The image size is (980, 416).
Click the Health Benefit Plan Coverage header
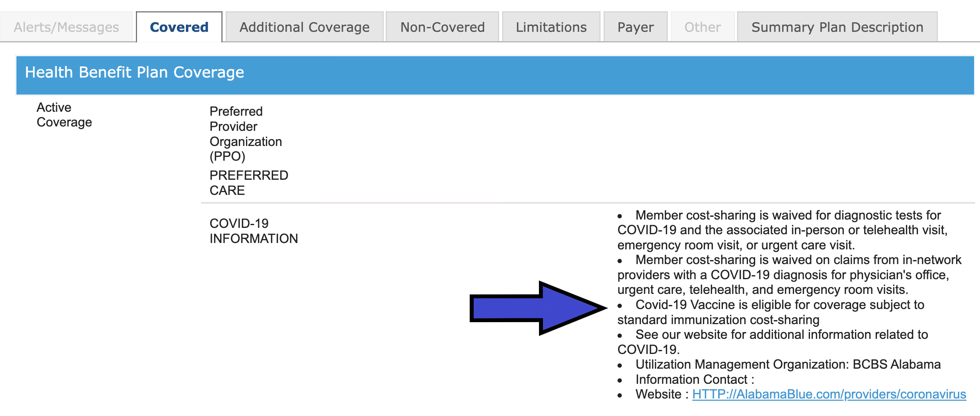click(135, 72)
